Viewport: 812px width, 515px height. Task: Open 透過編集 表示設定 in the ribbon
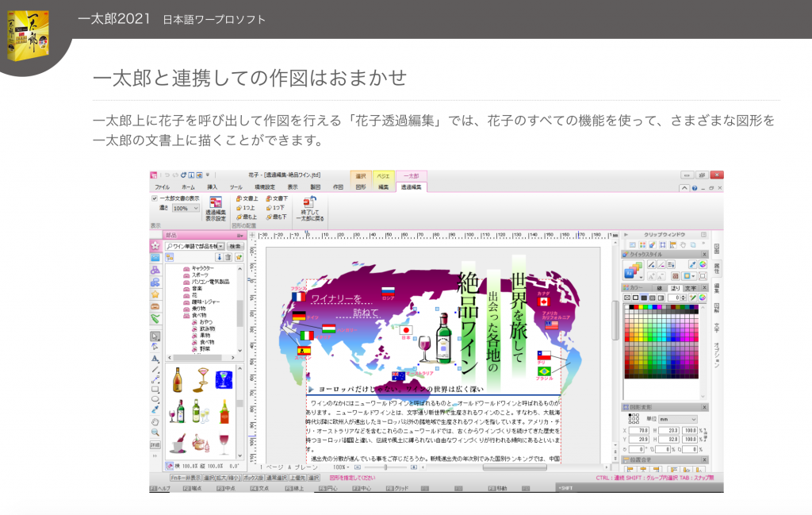(x=216, y=209)
